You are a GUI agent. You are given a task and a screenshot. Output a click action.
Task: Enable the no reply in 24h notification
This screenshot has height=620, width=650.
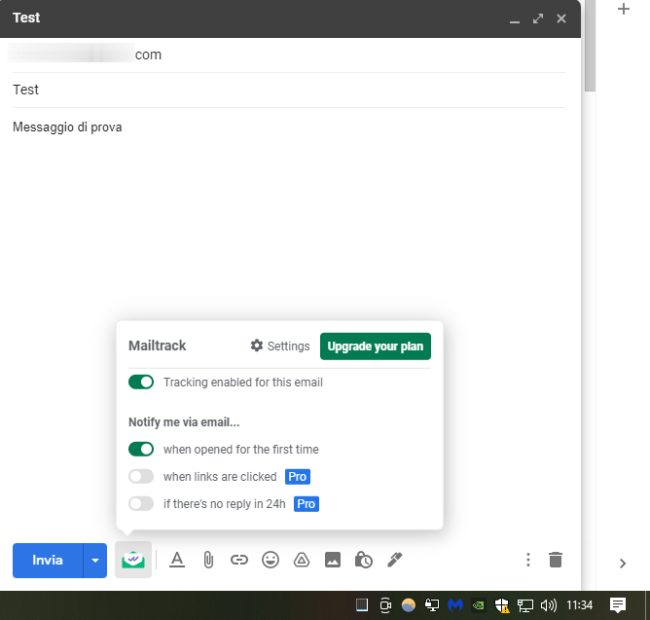(141, 504)
